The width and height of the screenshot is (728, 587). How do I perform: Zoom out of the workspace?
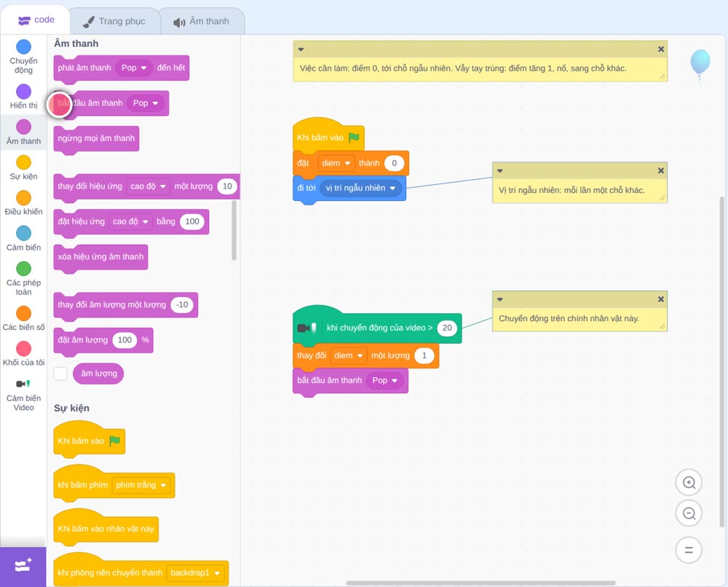689,513
